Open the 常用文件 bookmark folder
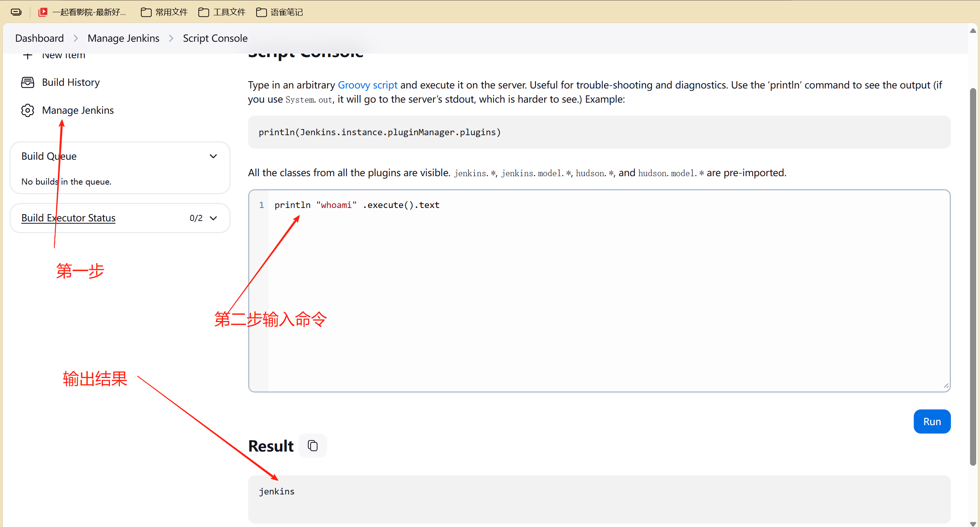 click(164, 12)
